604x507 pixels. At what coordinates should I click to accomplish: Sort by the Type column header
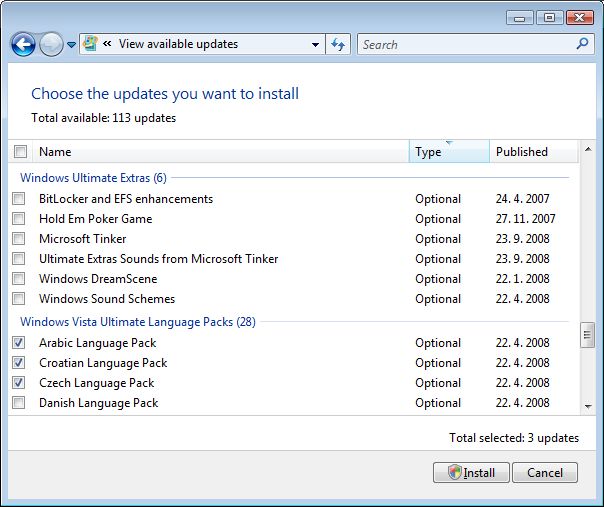[x=449, y=151]
